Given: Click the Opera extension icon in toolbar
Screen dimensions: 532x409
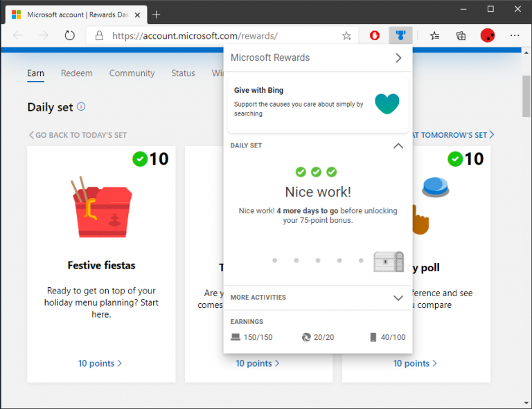Looking at the screenshot, I should point(375,35).
